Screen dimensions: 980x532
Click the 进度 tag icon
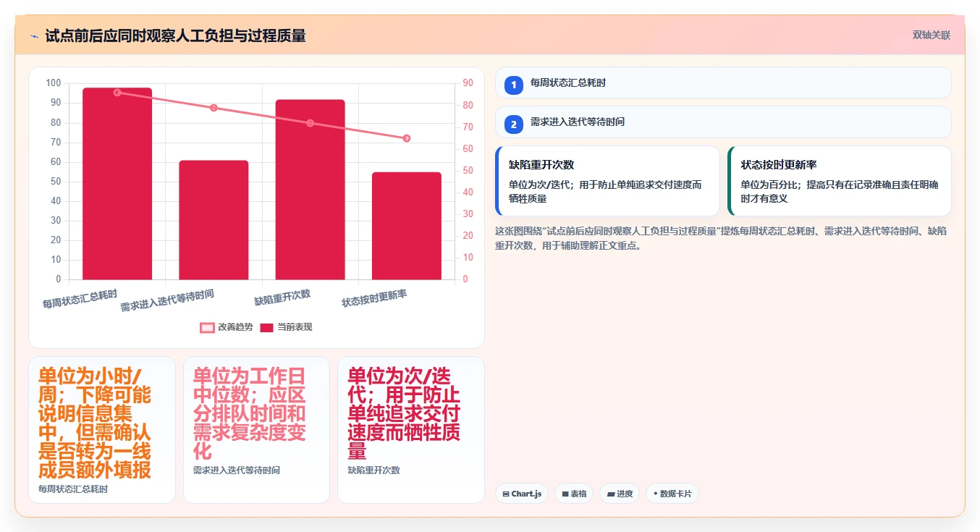coord(611,494)
